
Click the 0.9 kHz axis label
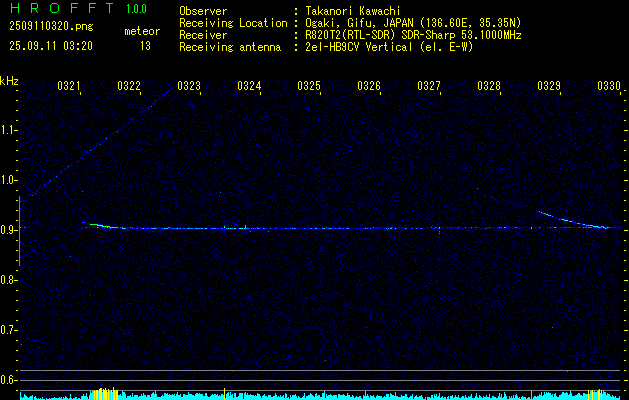[x=9, y=230]
